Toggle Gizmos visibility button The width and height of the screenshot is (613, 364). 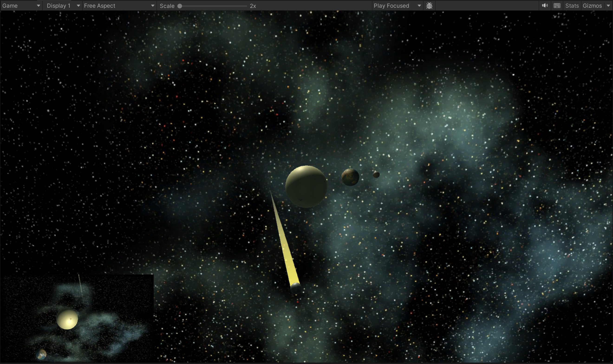coord(592,6)
